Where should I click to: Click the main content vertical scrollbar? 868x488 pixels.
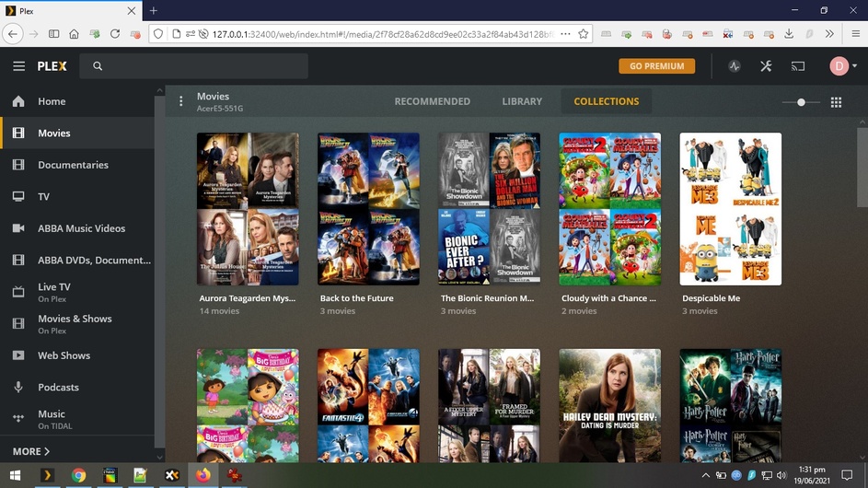[x=862, y=168]
